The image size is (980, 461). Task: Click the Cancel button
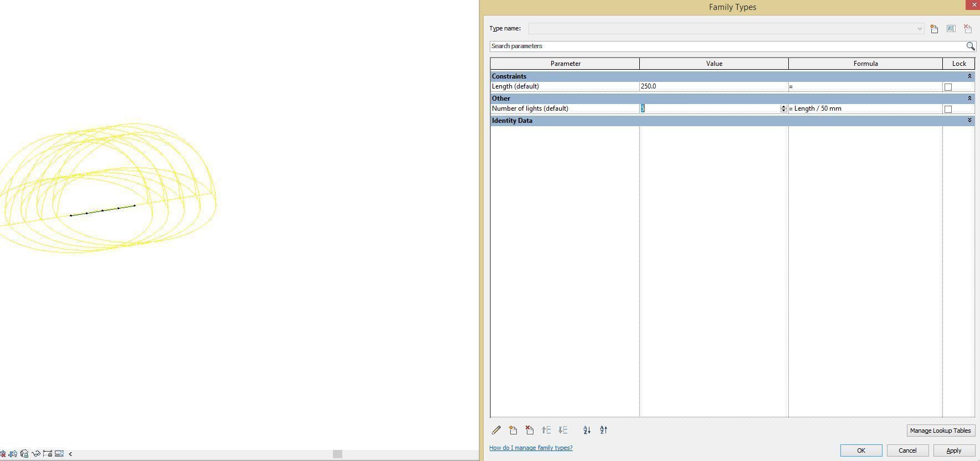[x=907, y=450]
